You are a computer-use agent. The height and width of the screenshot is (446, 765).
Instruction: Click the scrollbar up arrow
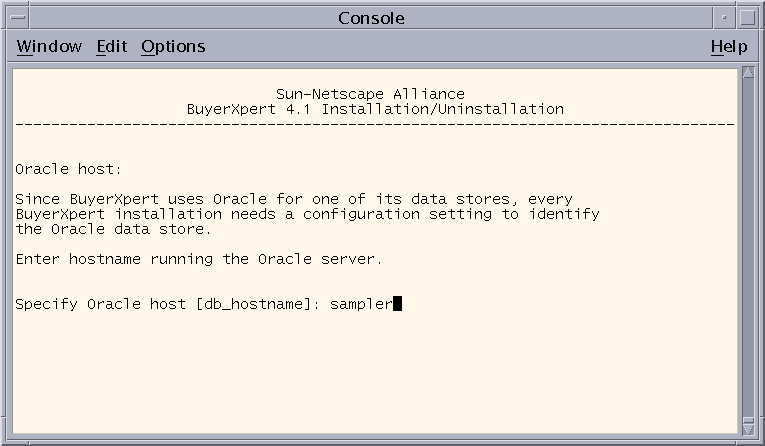(x=748, y=73)
